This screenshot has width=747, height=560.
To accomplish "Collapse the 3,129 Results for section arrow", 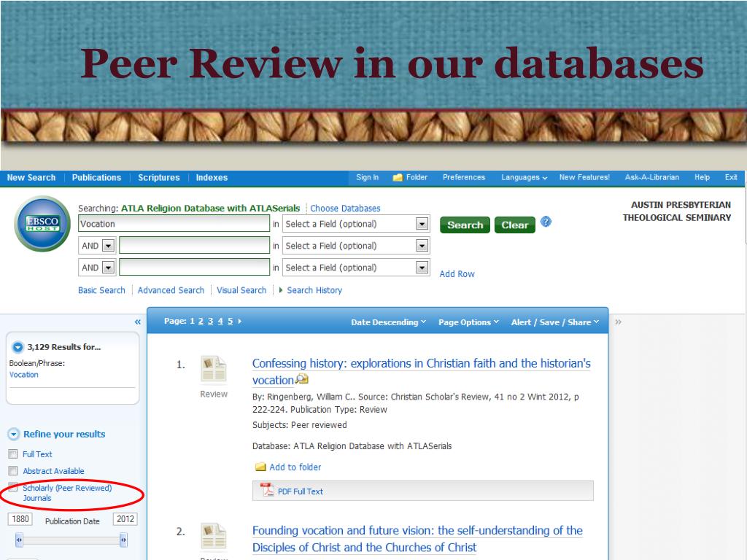I will (x=18, y=347).
